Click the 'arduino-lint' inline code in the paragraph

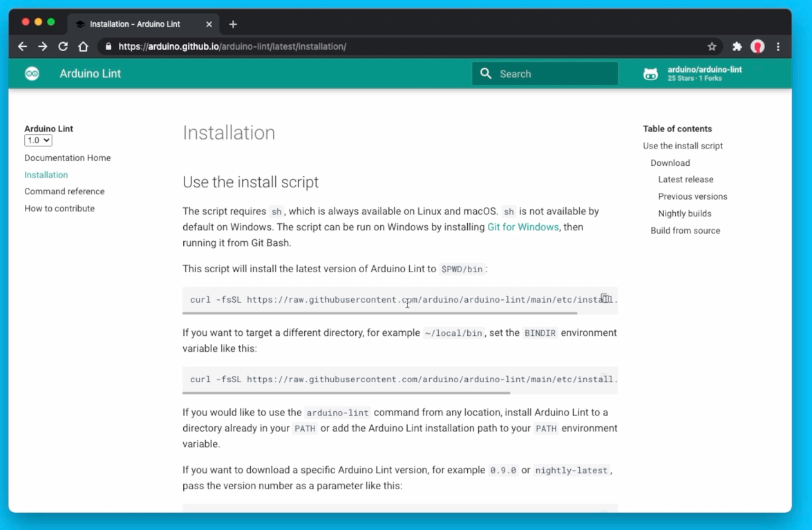tap(338, 413)
